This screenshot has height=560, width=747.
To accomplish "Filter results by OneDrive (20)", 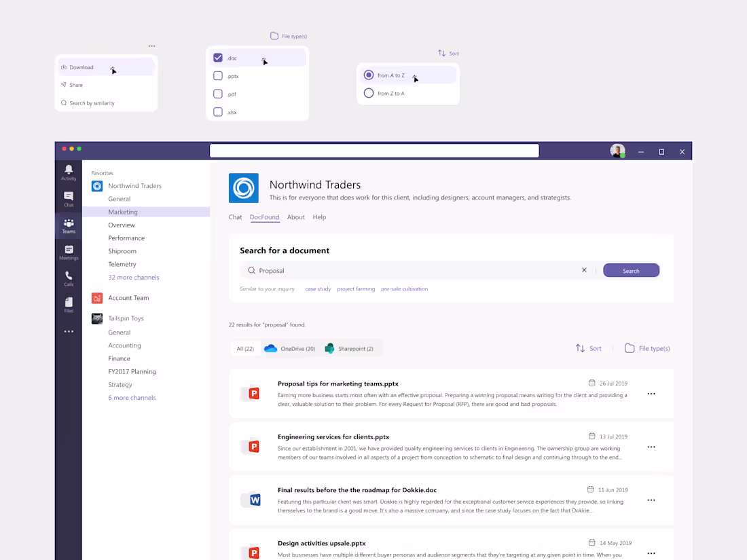I will [x=290, y=349].
